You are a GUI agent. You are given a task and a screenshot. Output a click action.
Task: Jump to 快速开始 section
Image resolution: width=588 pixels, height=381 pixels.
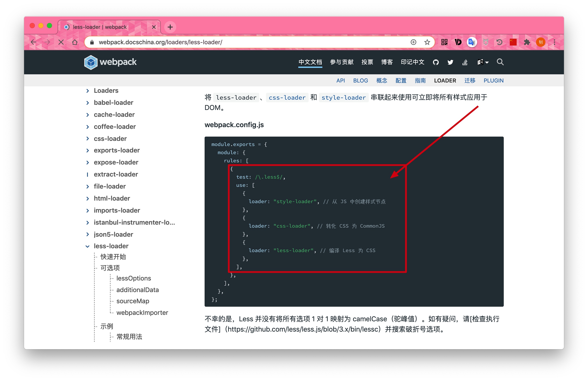pos(113,257)
